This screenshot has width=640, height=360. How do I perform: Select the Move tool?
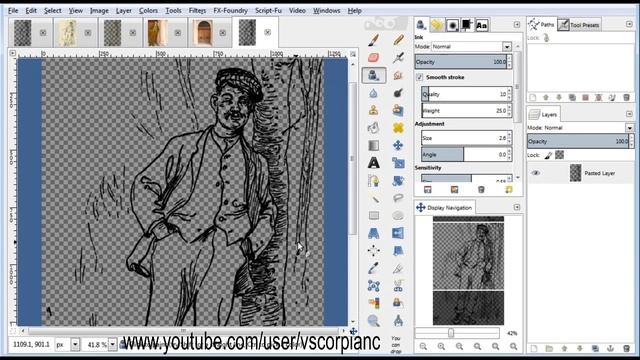pos(398,145)
